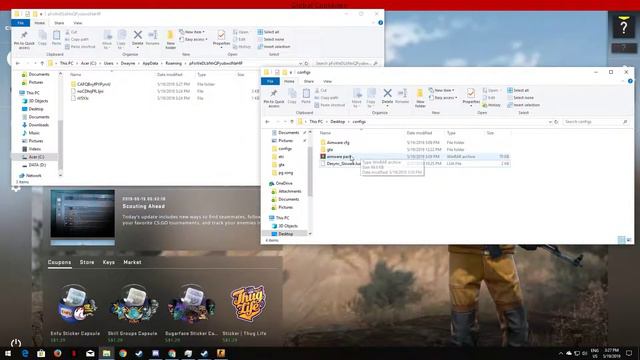Click AppData breadcrumb in Roaming window

(x=150, y=63)
